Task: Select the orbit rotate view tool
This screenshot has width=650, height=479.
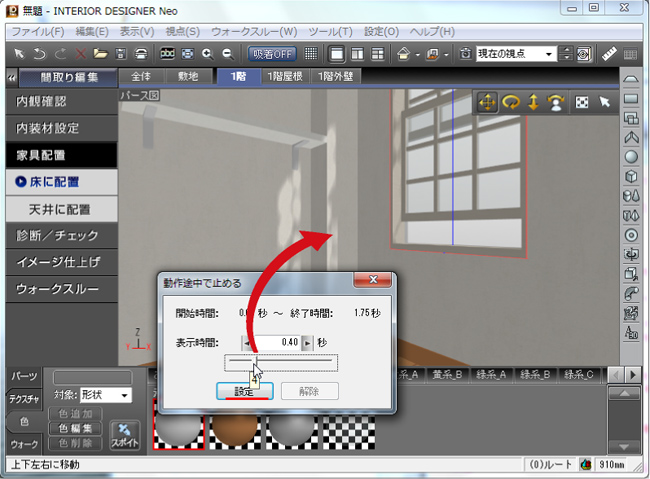Action: tap(511, 102)
